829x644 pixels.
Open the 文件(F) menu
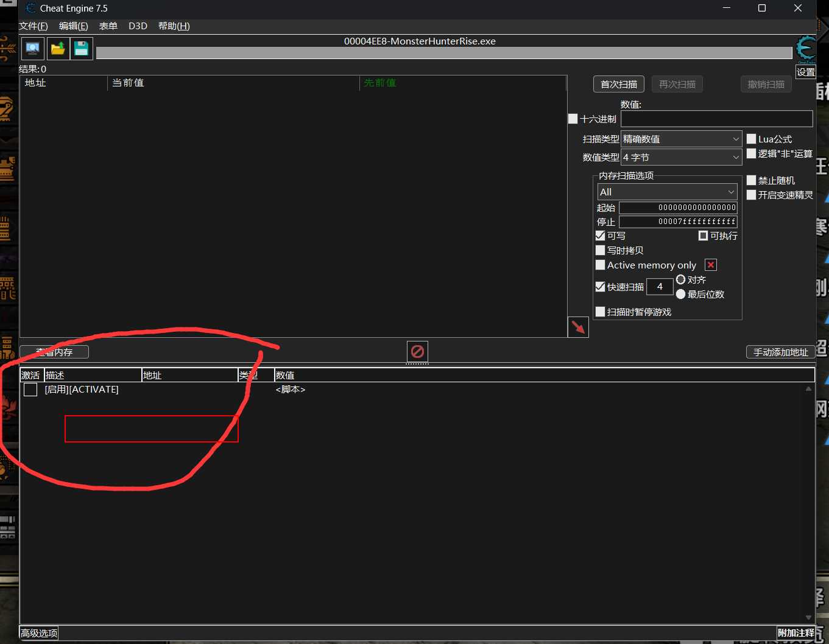pyautogui.click(x=34, y=26)
